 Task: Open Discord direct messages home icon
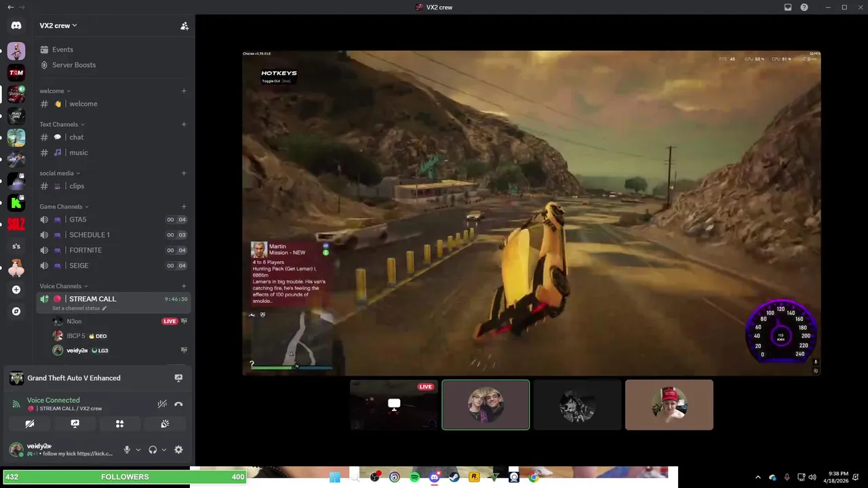[x=16, y=25]
